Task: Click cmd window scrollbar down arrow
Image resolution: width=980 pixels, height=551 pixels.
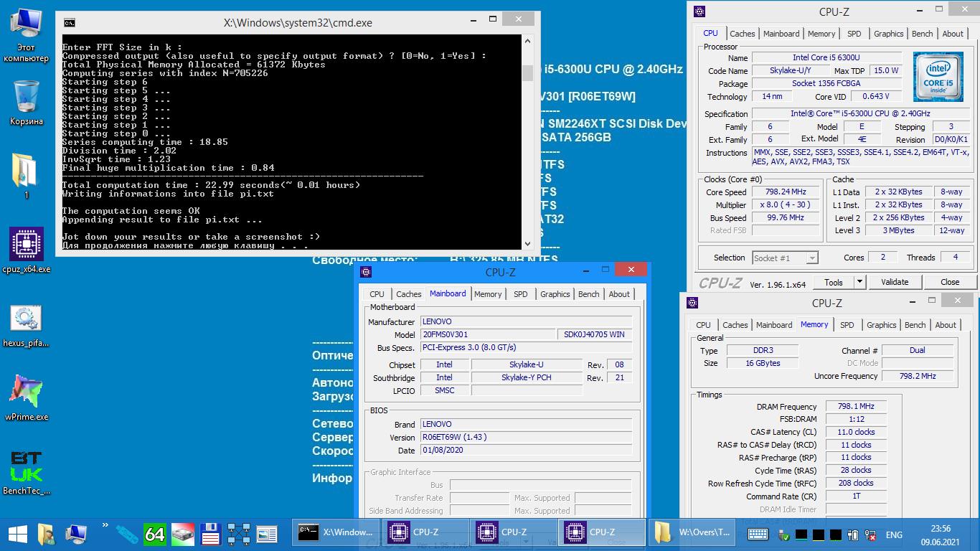Action: [x=528, y=243]
